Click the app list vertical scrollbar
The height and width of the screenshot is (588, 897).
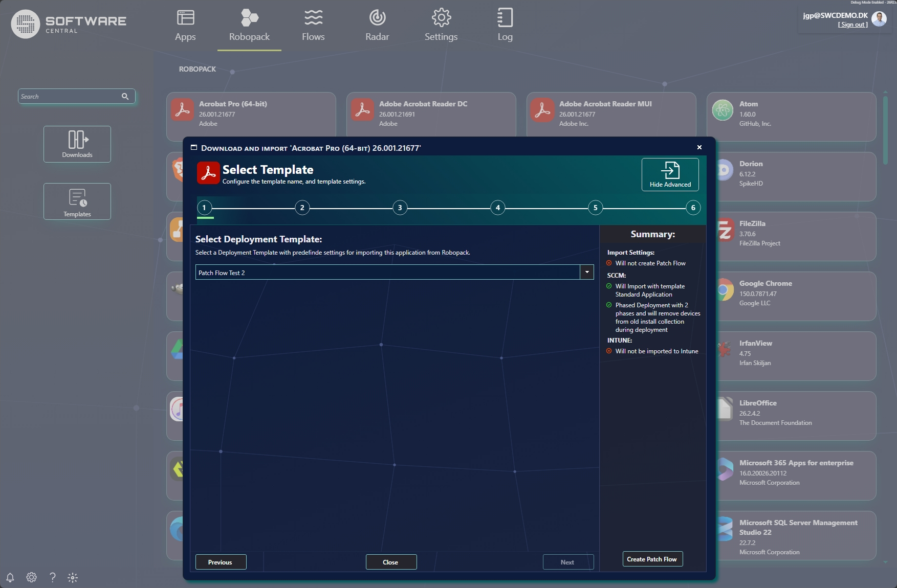tap(885, 130)
